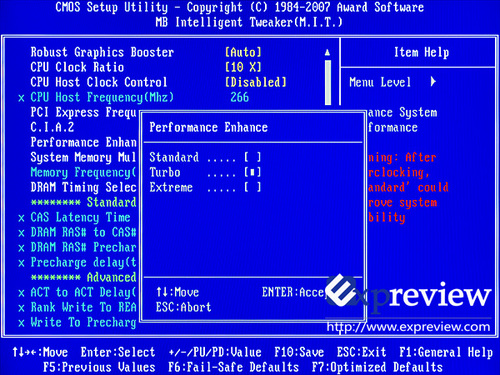This screenshot has width=500, height=375.
Task: Change the [10 X] clock ratio value
Action: (243, 67)
